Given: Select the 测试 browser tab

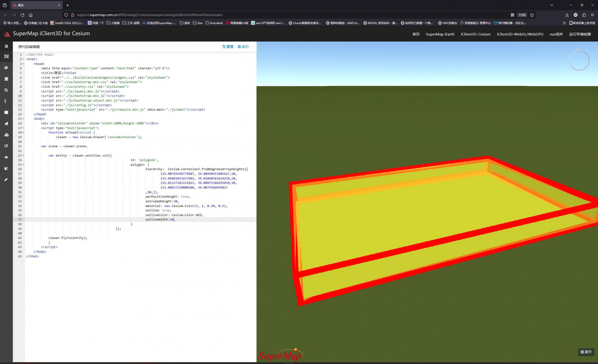Looking at the screenshot, I should coord(36,5).
